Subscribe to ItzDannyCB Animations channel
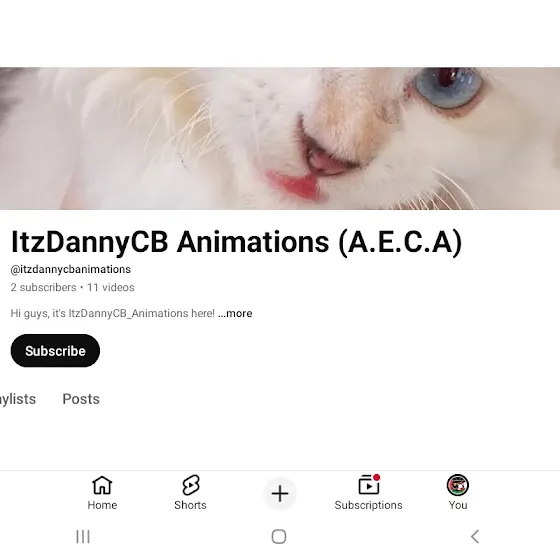The width and height of the screenshot is (560, 560). (x=55, y=351)
